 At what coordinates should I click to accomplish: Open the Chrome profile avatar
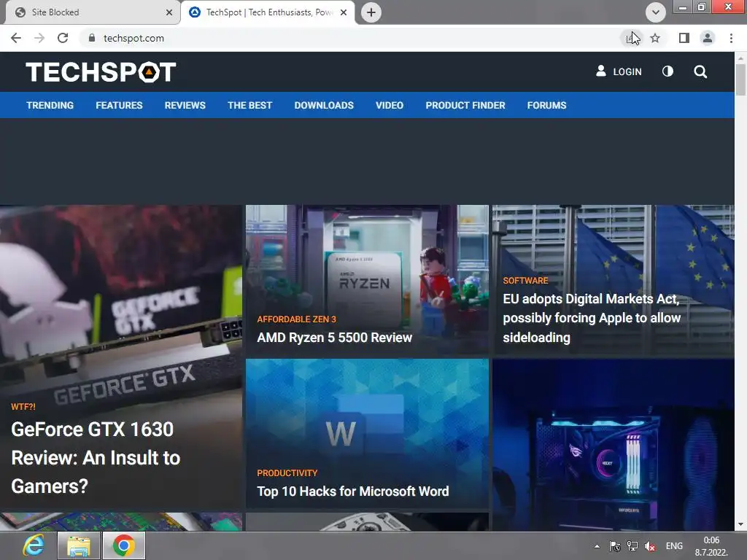[x=708, y=38]
